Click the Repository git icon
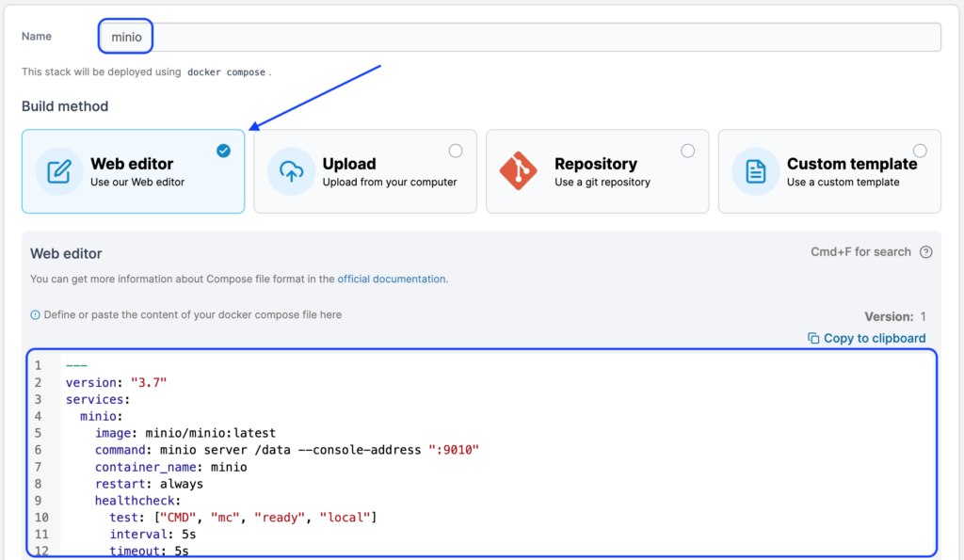964x560 pixels. point(523,171)
